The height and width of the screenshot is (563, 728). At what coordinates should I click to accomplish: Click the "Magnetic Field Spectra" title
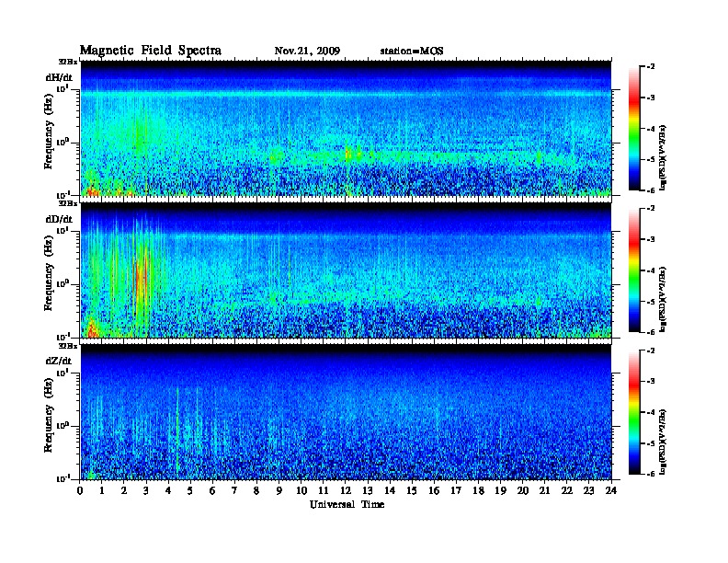(151, 51)
